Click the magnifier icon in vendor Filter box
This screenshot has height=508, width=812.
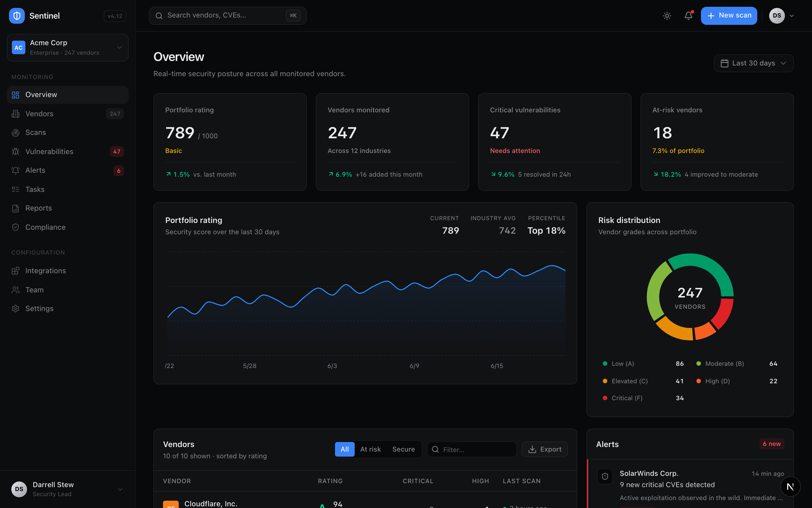pyautogui.click(x=435, y=450)
